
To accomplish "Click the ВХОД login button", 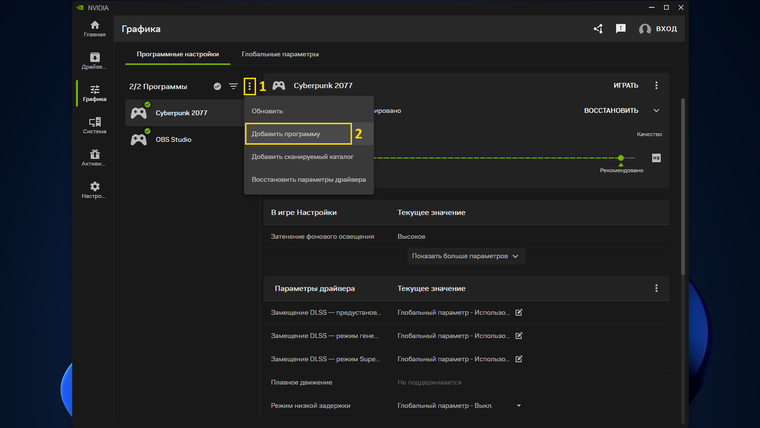I will tap(666, 29).
